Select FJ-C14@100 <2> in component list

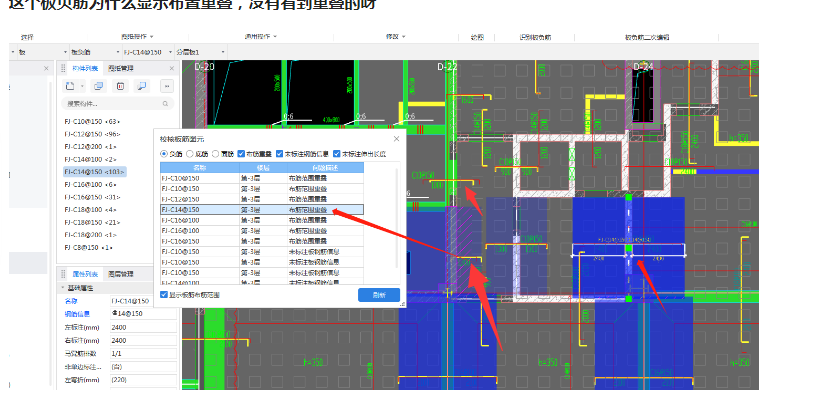(90, 159)
